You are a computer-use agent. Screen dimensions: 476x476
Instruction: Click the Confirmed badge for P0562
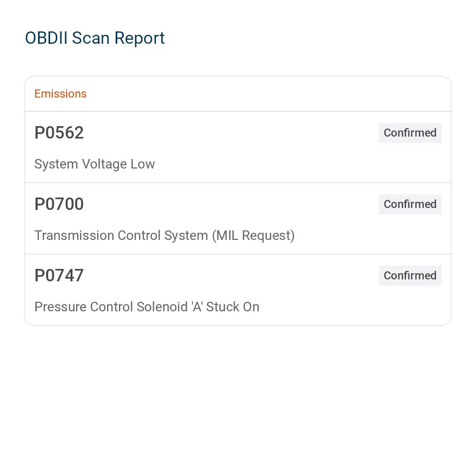coord(410,133)
